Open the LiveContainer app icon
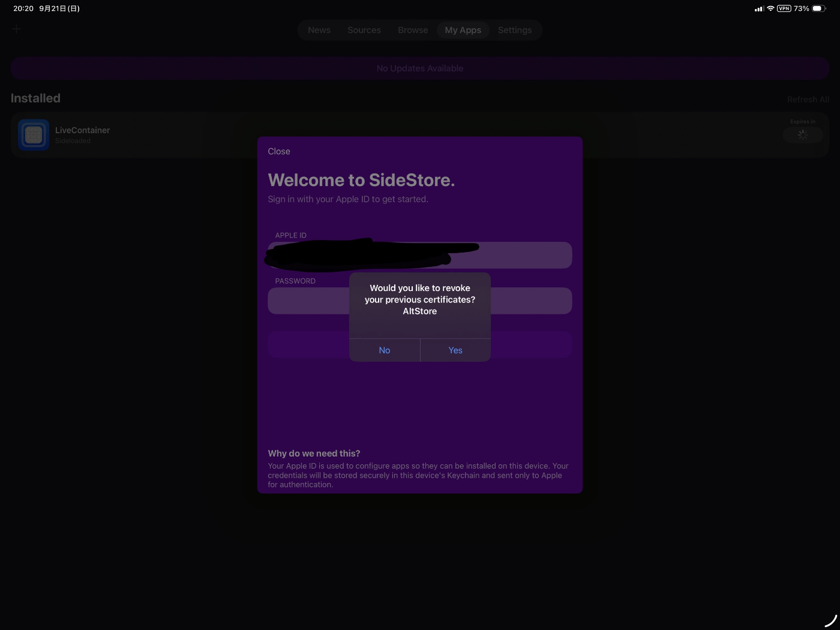This screenshot has width=840, height=630. pos(34,135)
